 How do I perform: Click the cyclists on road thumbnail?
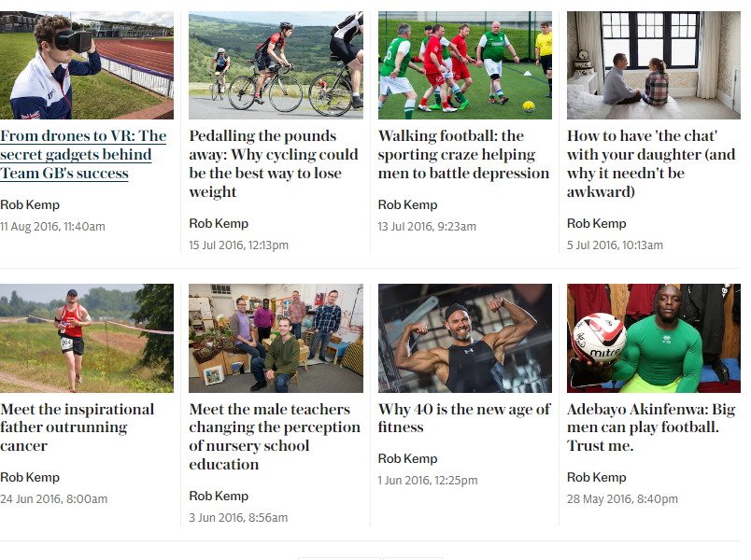point(276,65)
